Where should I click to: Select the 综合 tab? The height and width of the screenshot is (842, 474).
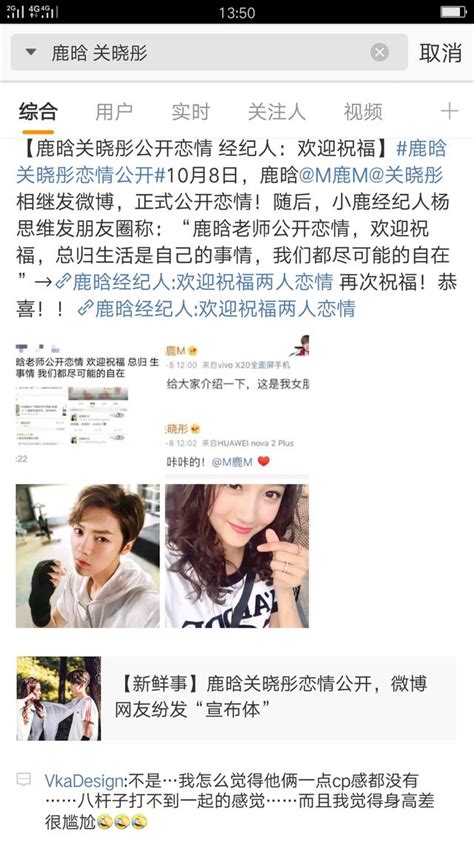(x=38, y=112)
